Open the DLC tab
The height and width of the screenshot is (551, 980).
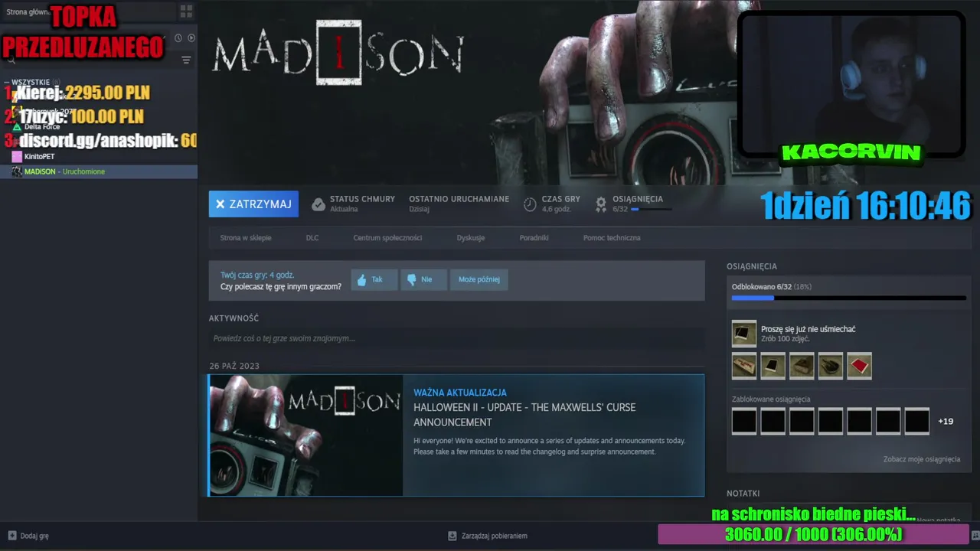(312, 237)
